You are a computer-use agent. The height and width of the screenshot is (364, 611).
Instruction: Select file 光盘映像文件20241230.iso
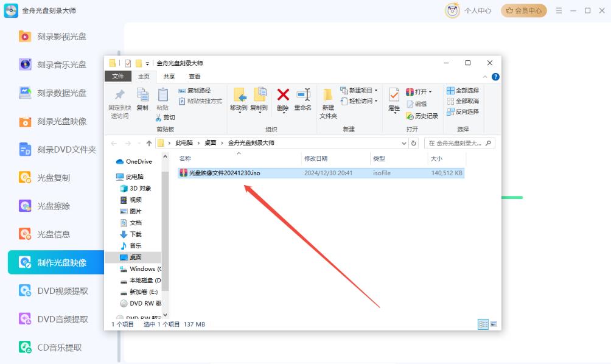coord(321,173)
